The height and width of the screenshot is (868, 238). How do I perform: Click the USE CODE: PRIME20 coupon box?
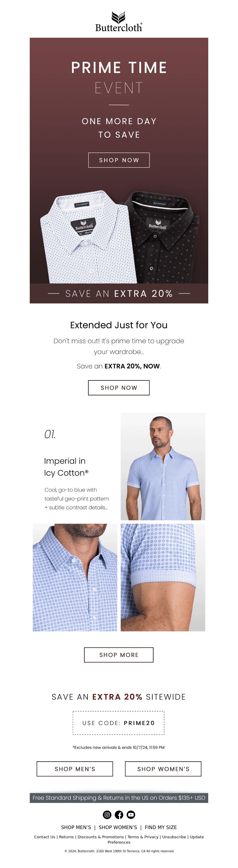point(119,723)
